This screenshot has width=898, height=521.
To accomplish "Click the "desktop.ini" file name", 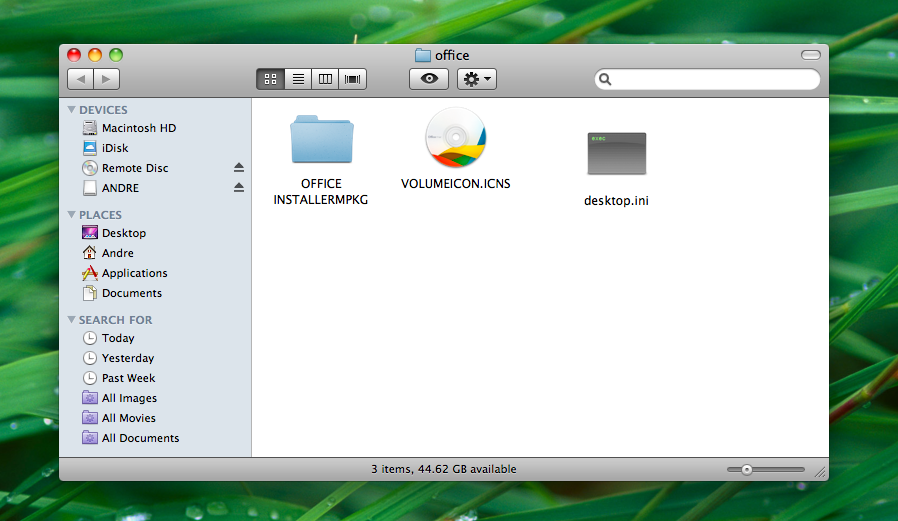I will (616, 201).
